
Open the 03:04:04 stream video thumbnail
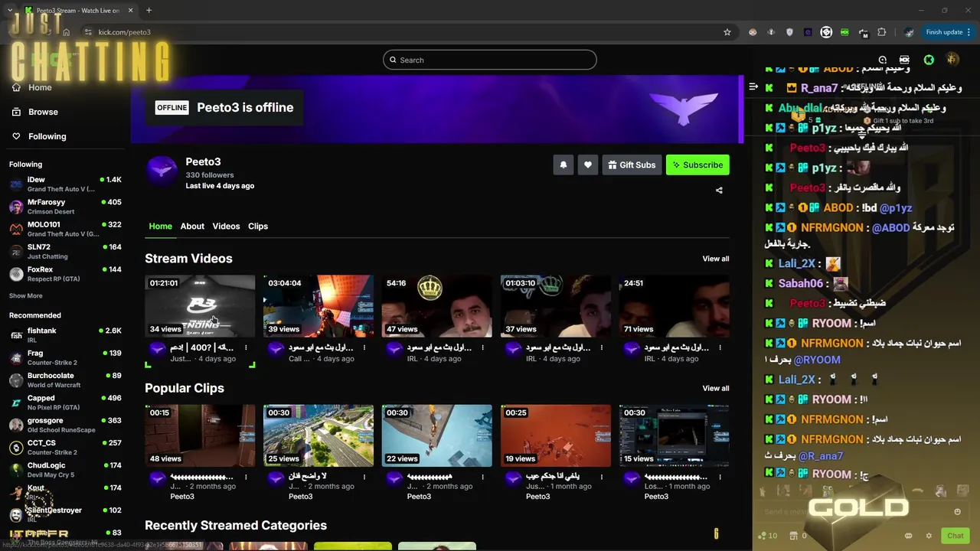(x=318, y=306)
